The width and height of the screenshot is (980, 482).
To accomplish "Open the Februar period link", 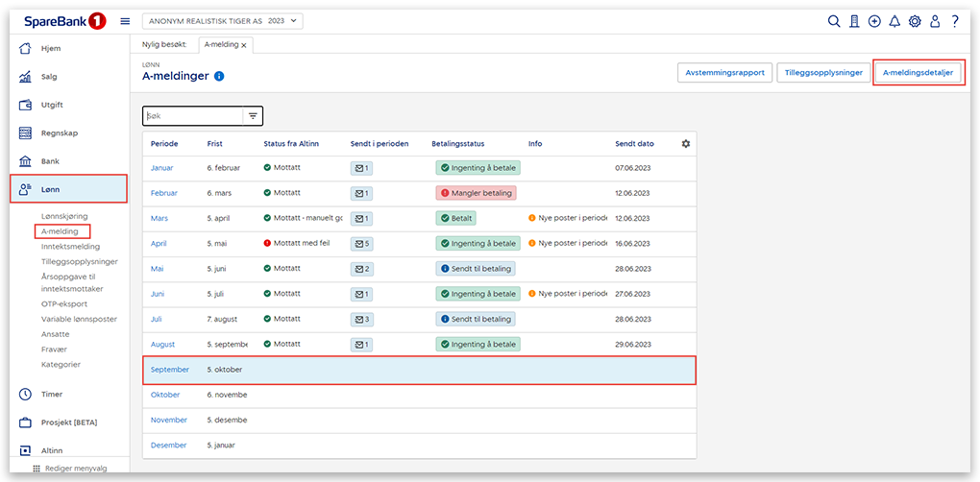I will 164,193.
